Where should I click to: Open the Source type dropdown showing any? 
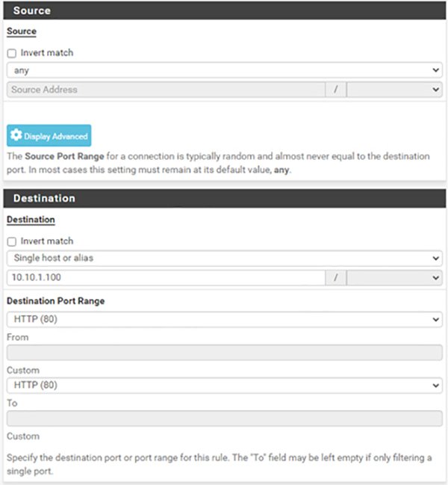224,70
